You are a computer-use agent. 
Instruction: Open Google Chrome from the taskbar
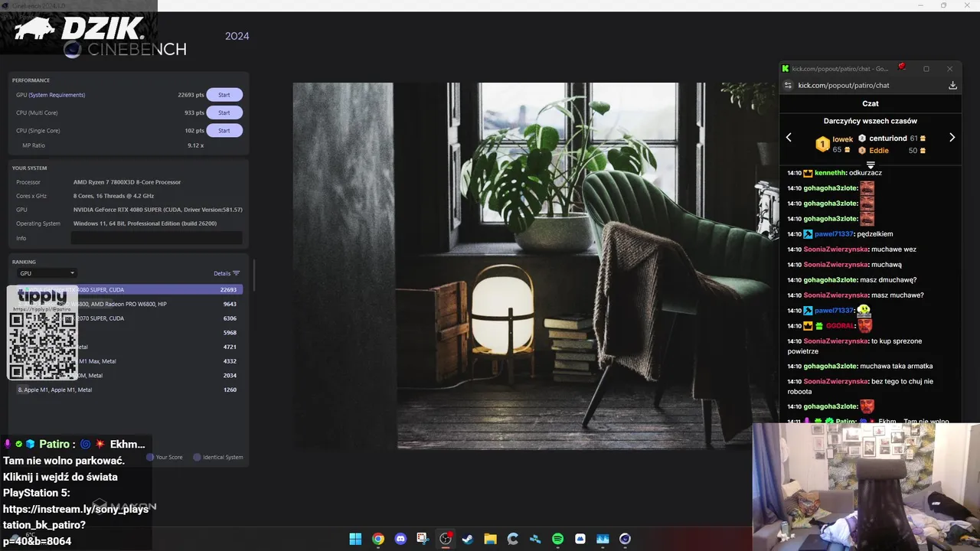377,539
